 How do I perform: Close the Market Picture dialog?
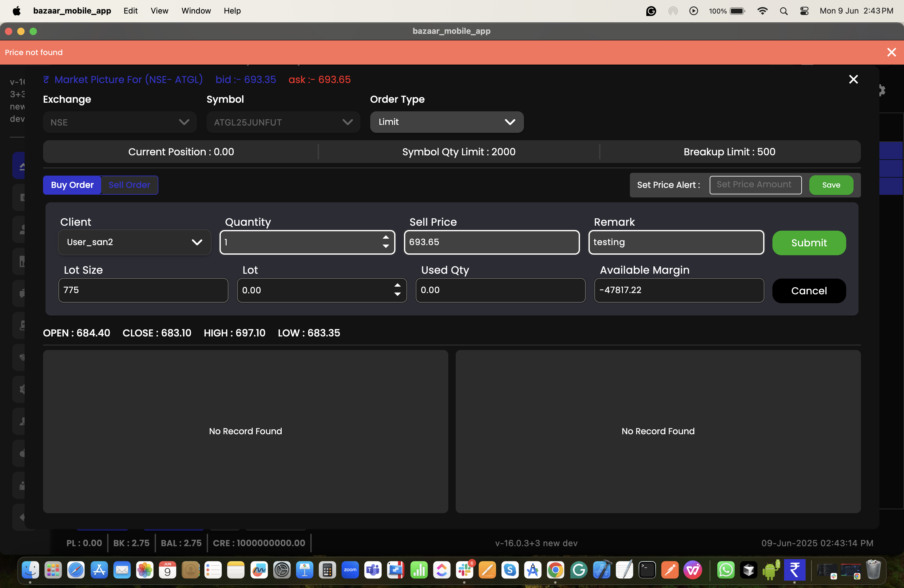tap(853, 79)
